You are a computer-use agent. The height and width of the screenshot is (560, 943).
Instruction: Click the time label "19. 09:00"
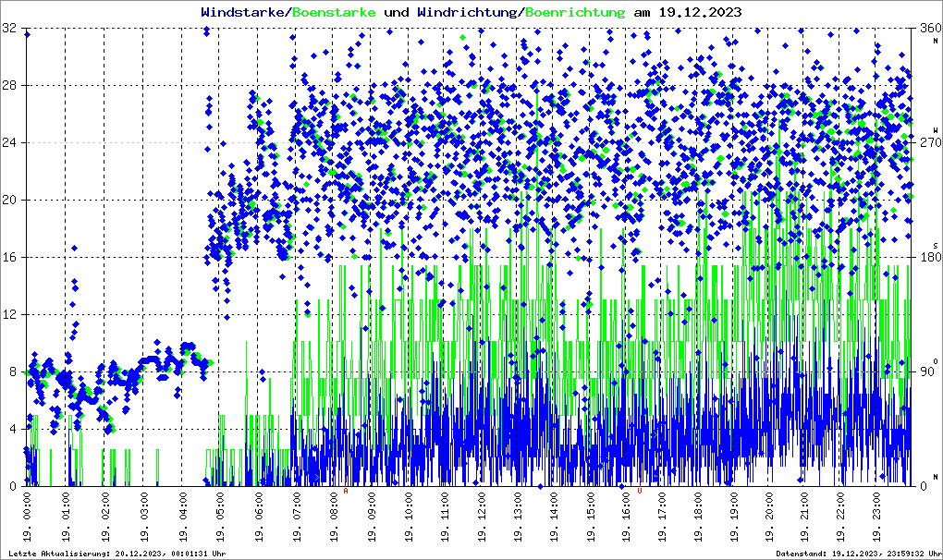(x=371, y=517)
